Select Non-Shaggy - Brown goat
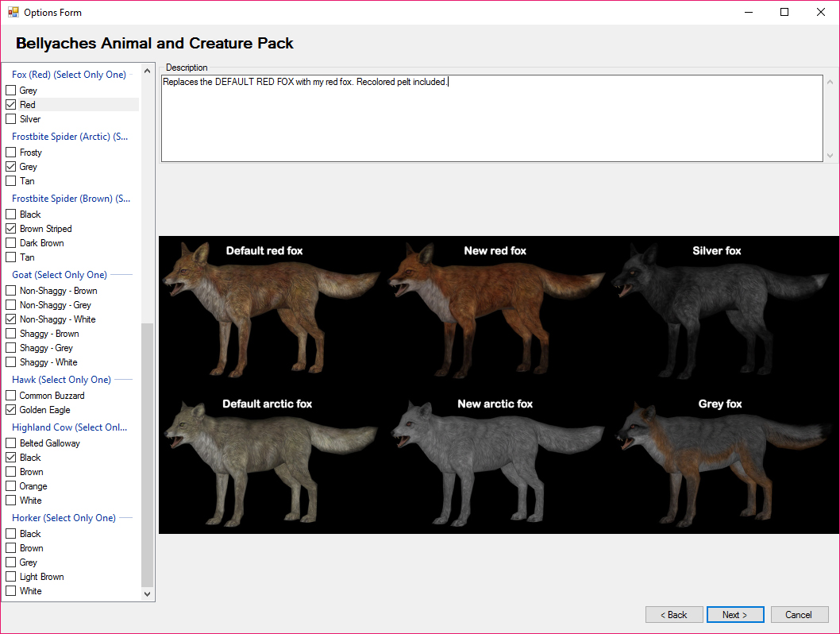Image resolution: width=840 pixels, height=634 pixels. (x=10, y=291)
